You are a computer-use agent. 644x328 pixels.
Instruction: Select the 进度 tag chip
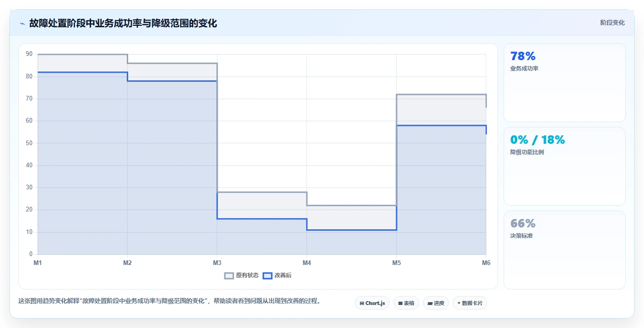(436, 303)
